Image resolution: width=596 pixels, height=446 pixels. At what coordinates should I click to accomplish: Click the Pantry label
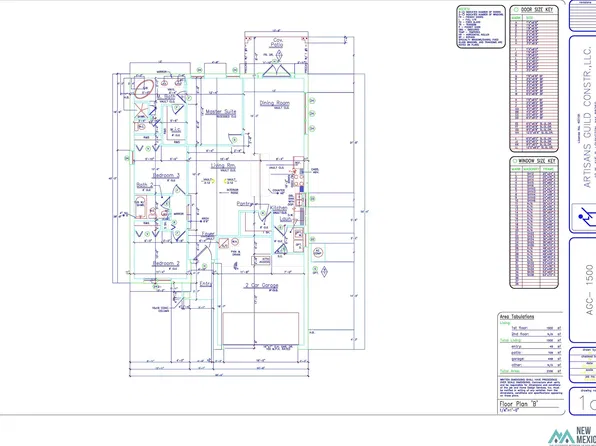point(244,204)
